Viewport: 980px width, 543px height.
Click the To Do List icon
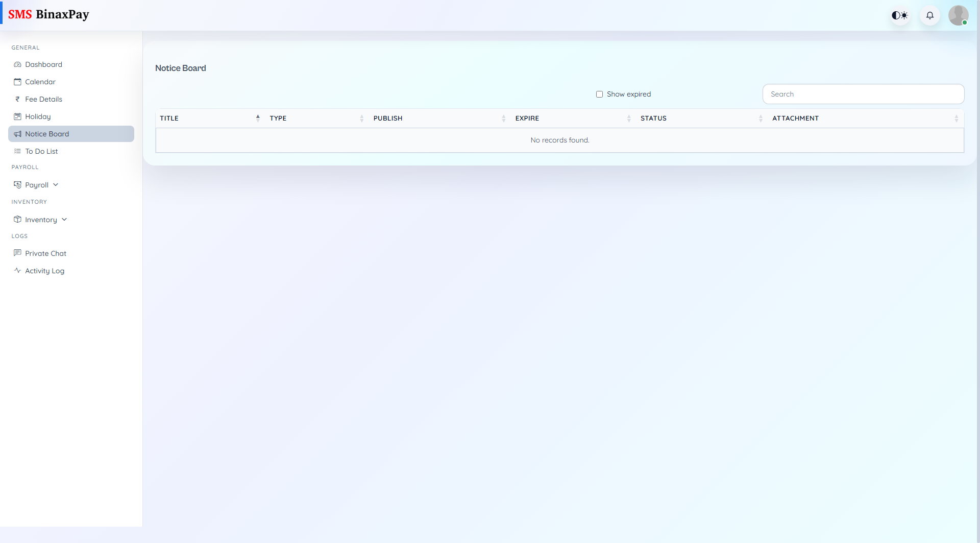[17, 151]
